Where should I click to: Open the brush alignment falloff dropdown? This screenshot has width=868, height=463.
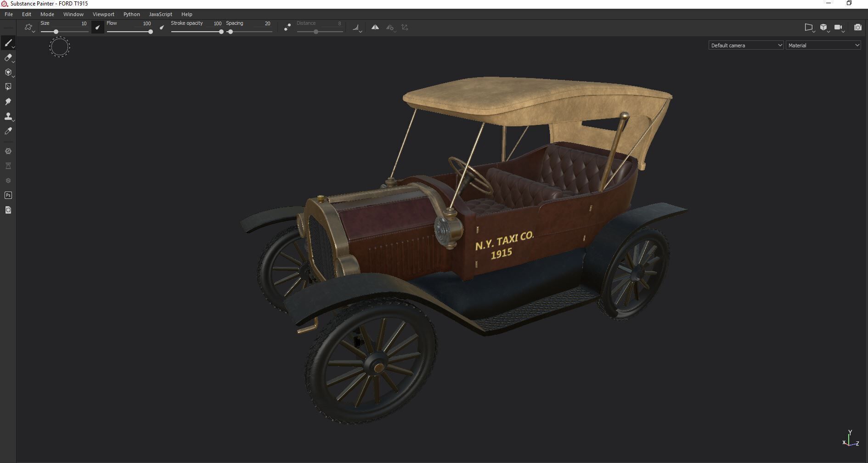(x=357, y=28)
